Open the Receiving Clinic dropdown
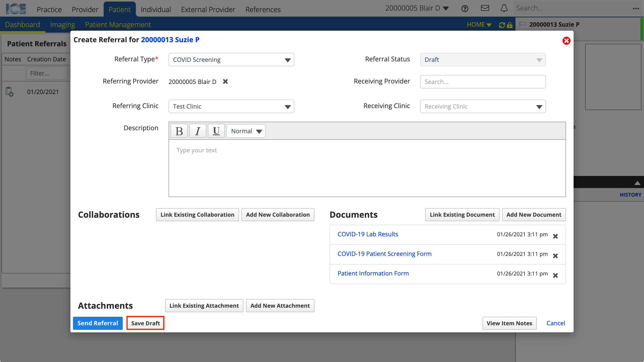 coord(483,106)
